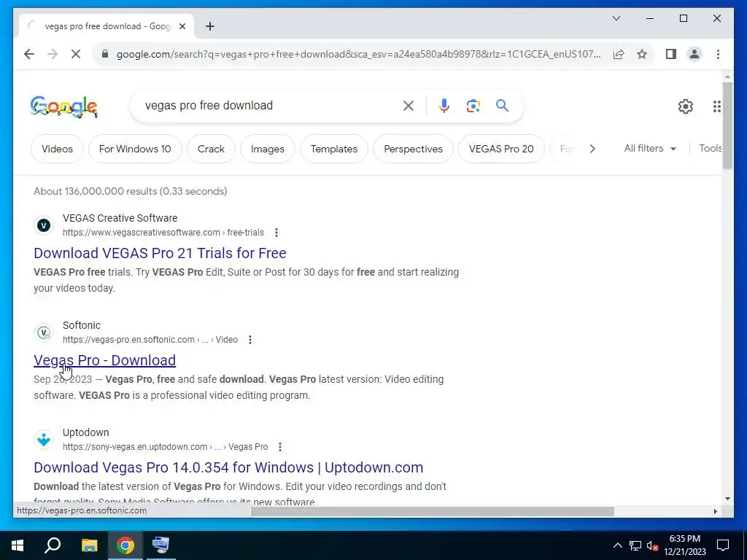Click the vegascreativesoftware.com URL text
Screen dimensions: 747x560
tap(163, 233)
